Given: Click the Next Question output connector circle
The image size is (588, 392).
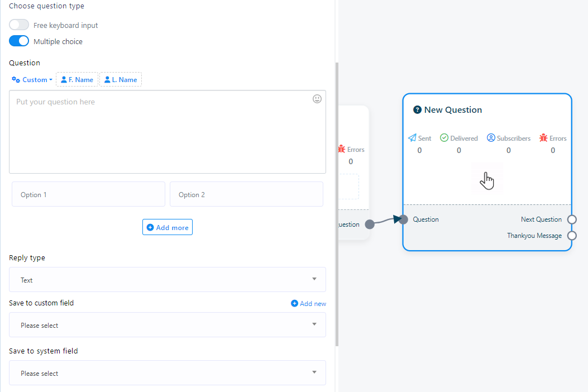Looking at the screenshot, I should click(x=572, y=219).
